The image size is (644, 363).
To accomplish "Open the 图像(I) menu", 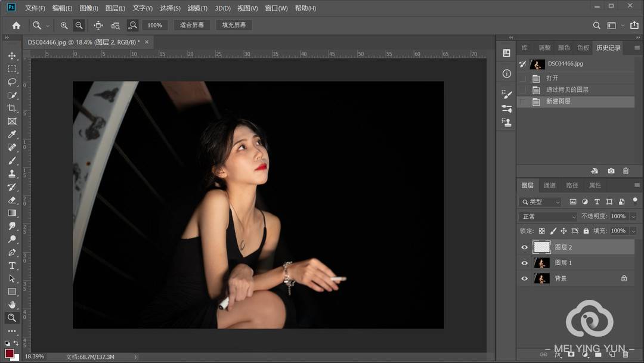I will tap(89, 8).
